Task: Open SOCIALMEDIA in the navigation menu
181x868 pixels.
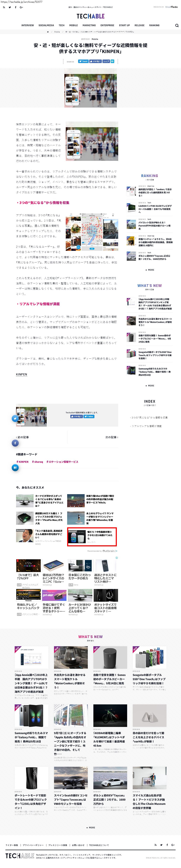Action: 46,25
